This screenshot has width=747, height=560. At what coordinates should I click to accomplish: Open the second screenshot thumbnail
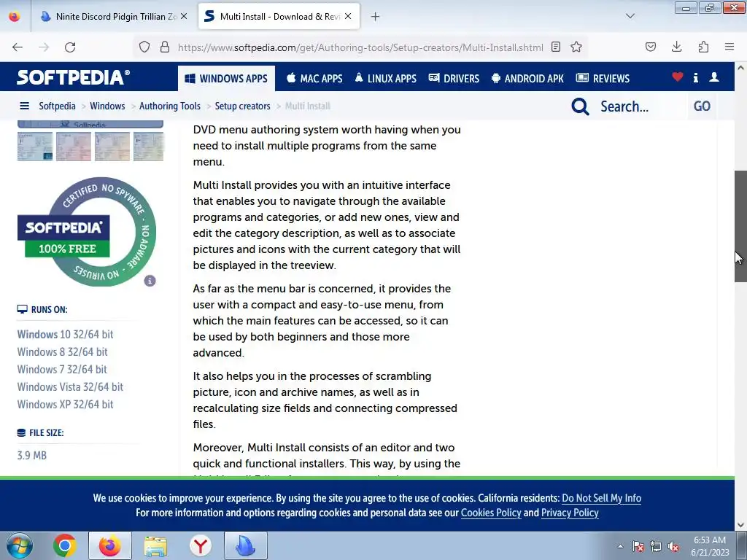(74, 146)
